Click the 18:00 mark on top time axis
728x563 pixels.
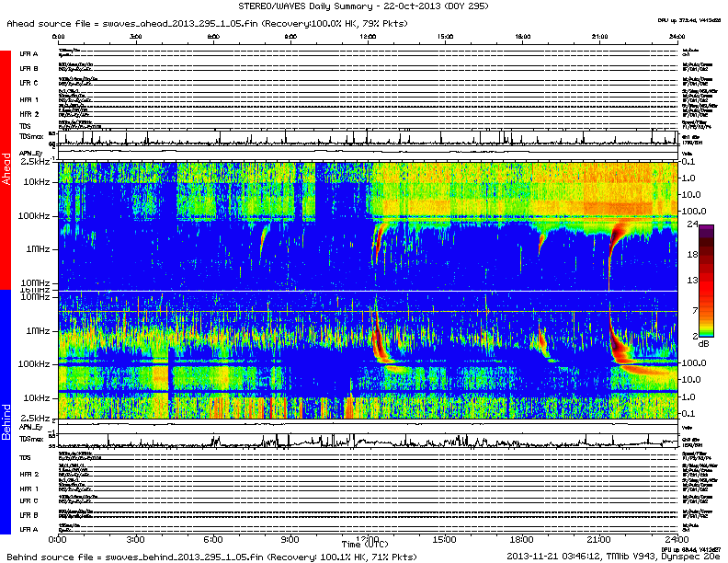[523, 38]
